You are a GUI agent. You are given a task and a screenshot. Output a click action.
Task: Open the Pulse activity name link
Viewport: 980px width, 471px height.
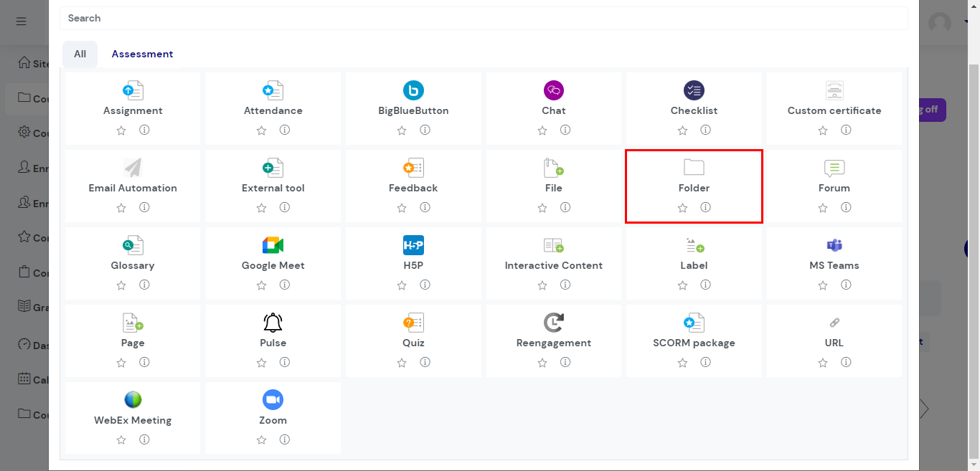[273, 343]
